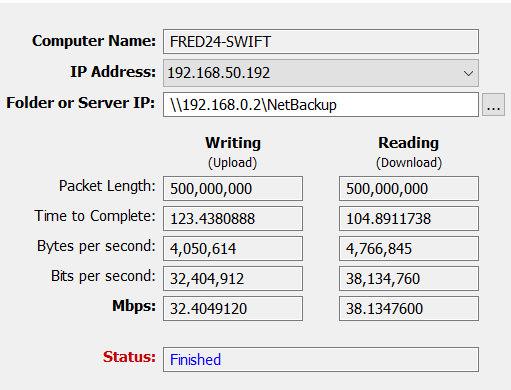Image resolution: width=511 pixels, height=390 pixels.
Task: Click the Reading Bits per second value
Action: pos(409,279)
